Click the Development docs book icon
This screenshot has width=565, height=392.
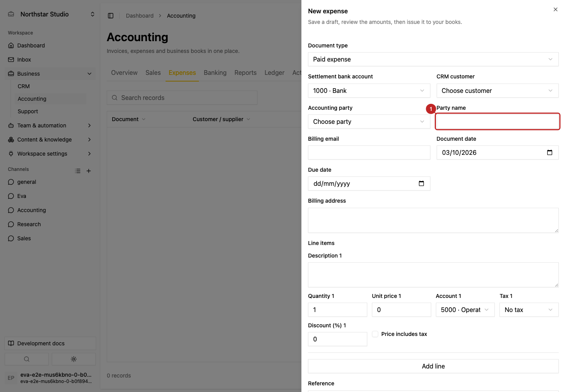(x=11, y=343)
